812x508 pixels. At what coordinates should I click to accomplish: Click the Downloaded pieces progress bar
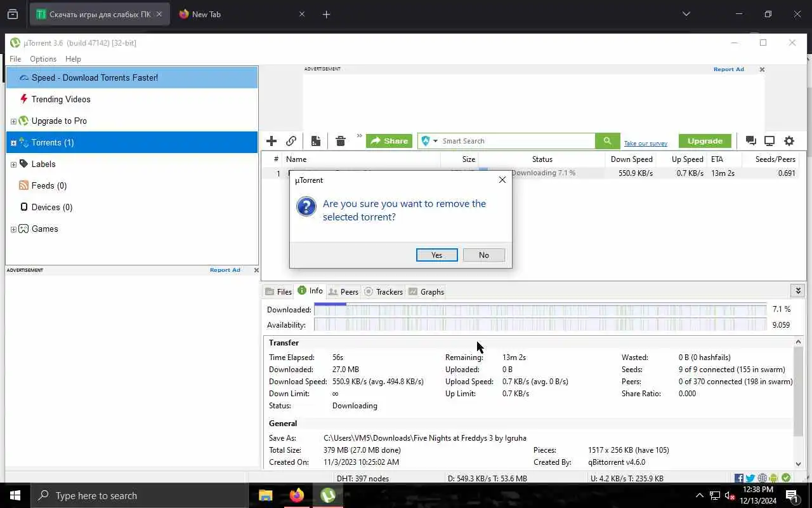pyautogui.click(x=540, y=309)
